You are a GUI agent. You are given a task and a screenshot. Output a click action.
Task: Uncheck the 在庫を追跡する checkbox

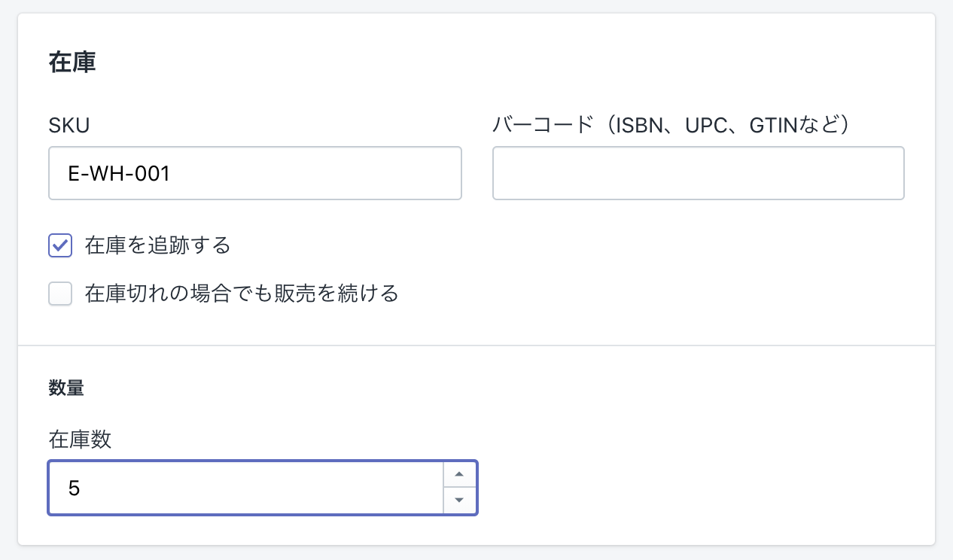pos(60,245)
